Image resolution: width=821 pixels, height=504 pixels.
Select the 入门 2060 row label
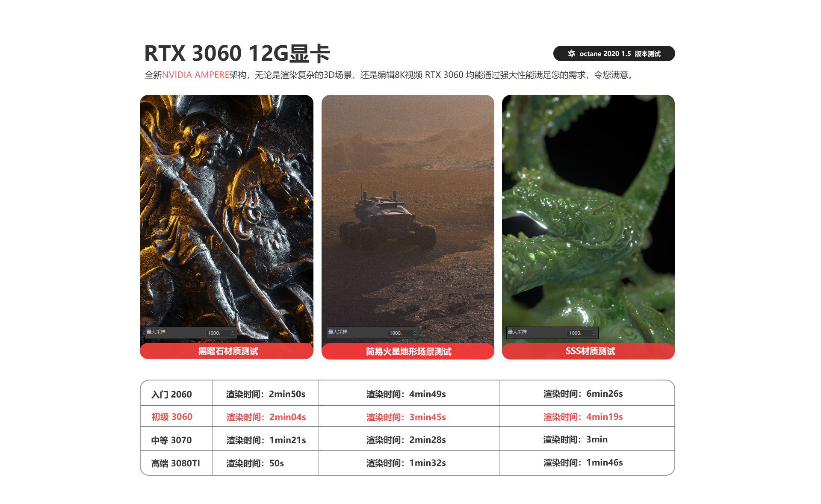click(x=171, y=394)
